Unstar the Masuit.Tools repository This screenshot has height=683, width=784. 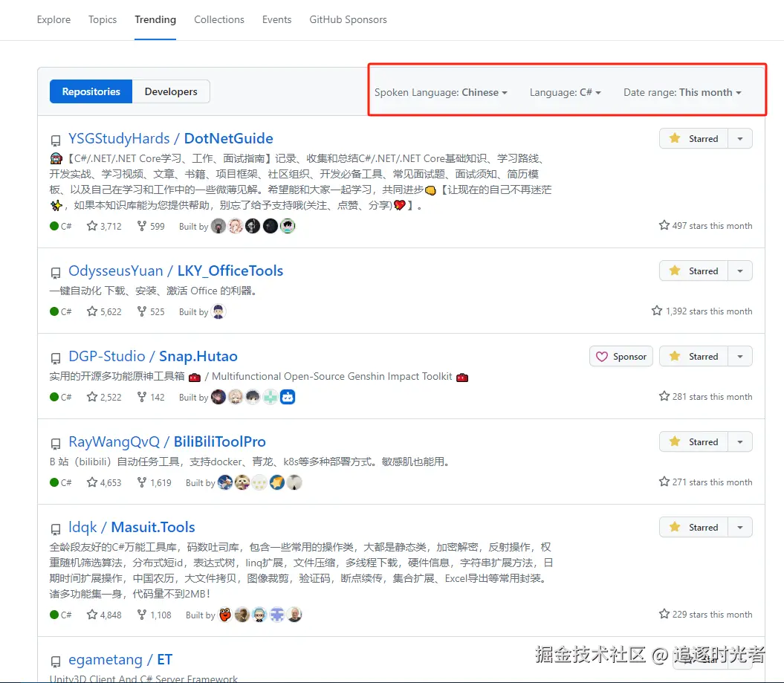[693, 528]
